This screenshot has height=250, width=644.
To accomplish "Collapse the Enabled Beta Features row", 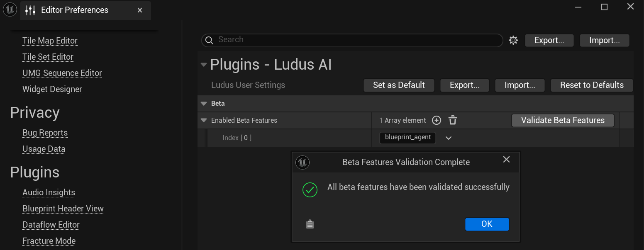I will pyautogui.click(x=203, y=120).
